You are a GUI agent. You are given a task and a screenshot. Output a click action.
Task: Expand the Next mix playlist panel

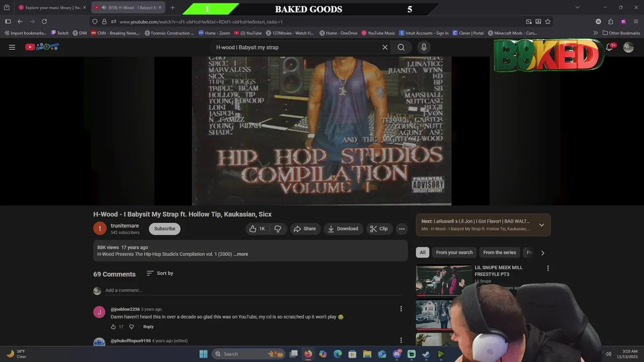[541, 225]
